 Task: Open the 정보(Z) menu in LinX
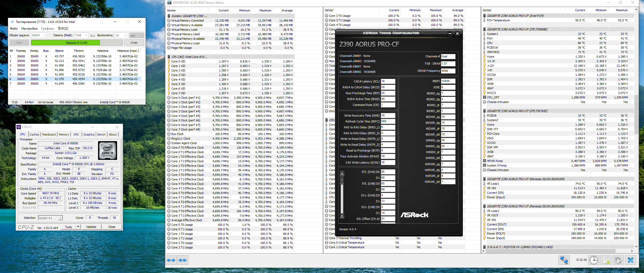pyautogui.click(x=63, y=29)
